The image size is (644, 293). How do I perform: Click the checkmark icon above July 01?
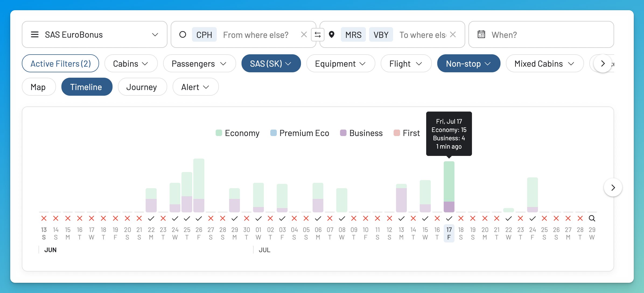(258, 218)
